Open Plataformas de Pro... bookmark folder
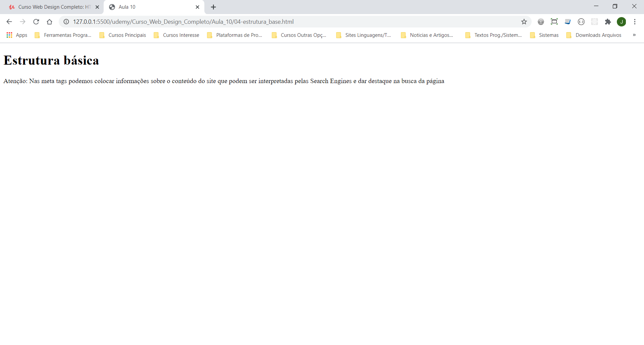This screenshot has width=644, height=345. tap(235, 35)
